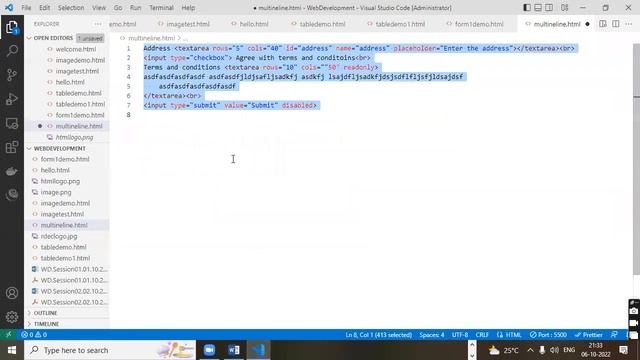The image size is (640, 360).
Task: Open Docker view in activity bar
Action: click(x=12, y=171)
